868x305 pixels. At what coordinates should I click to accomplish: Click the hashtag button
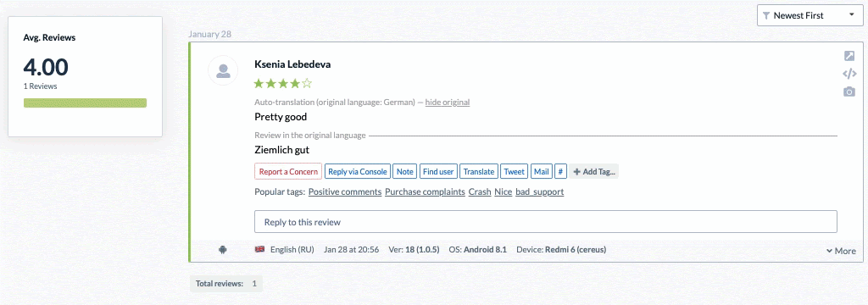(x=560, y=172)
